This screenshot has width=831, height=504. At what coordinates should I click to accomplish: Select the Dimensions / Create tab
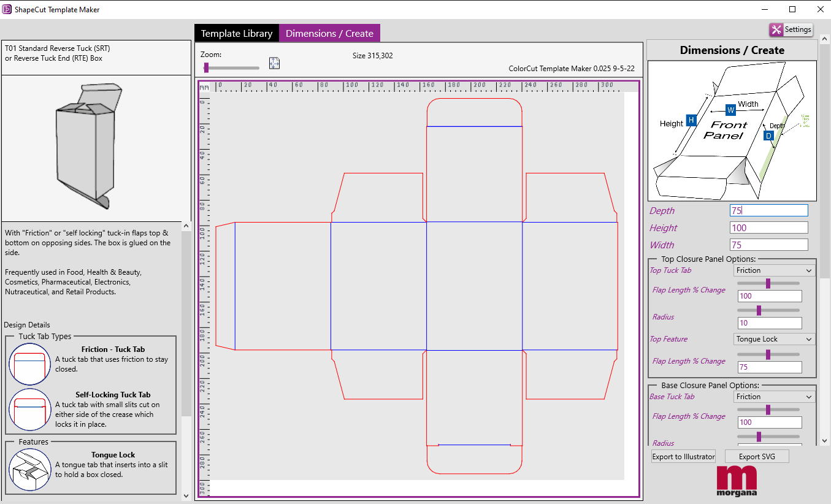pos(329,34)
